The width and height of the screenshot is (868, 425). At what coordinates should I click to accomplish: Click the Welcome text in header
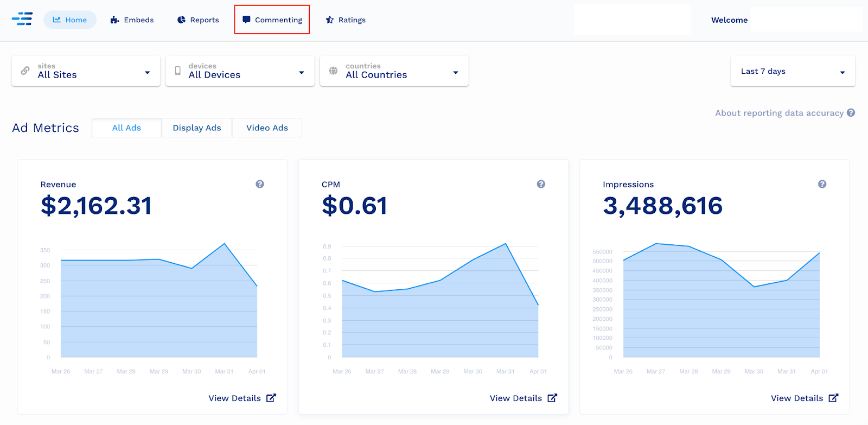point(729,20)
